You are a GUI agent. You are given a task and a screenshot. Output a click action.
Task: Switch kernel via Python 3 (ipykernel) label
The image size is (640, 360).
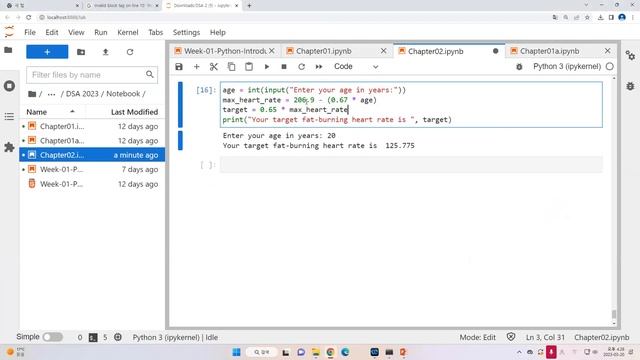pyautogui.click(x=567, y=67)
